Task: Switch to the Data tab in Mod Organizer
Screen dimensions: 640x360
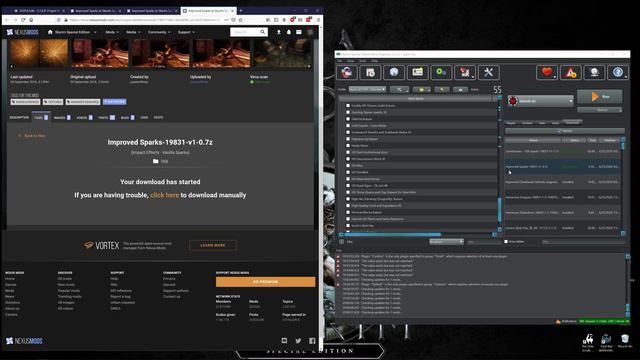Action: click(x=542, y=123)
